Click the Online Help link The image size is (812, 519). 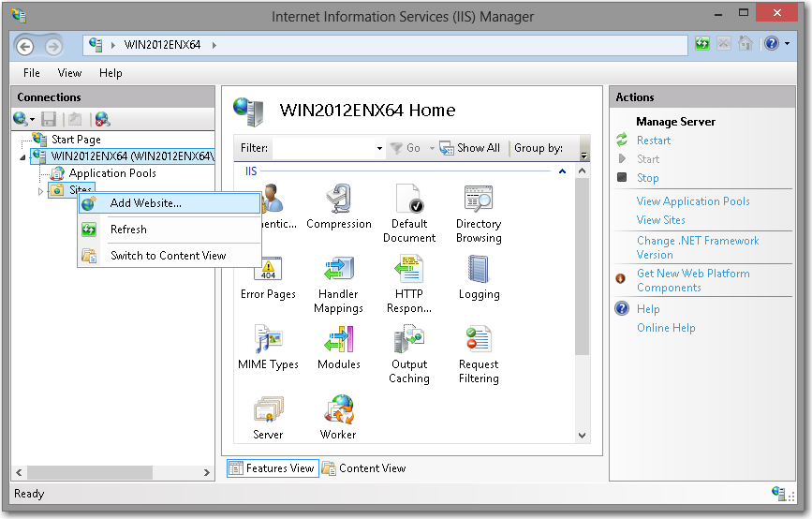click(x=666, y=328)
